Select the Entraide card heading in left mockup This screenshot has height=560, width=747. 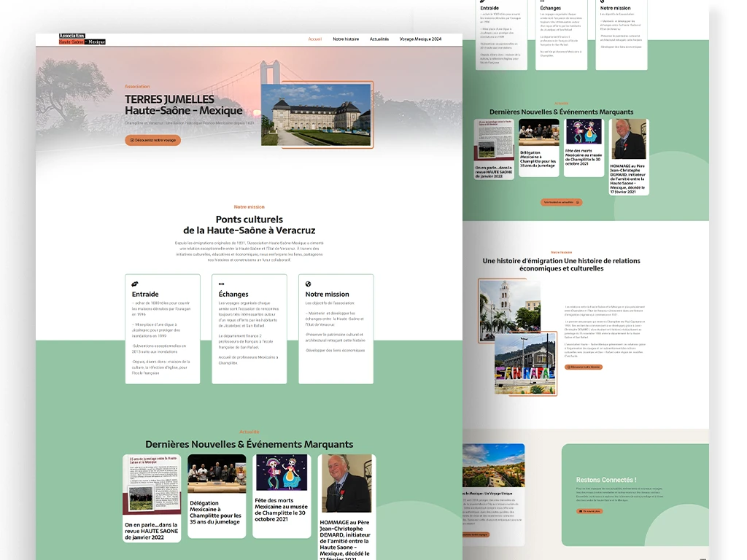pos(145,295)
